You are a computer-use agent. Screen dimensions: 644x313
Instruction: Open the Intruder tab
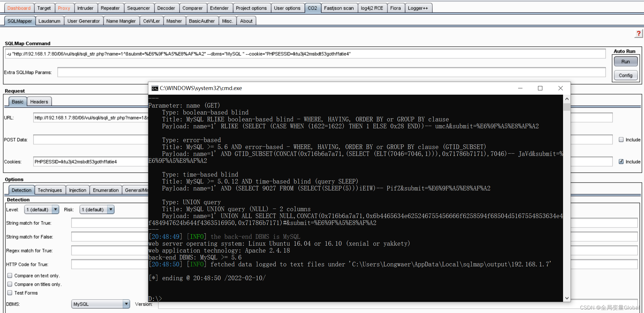pos(85,8)
